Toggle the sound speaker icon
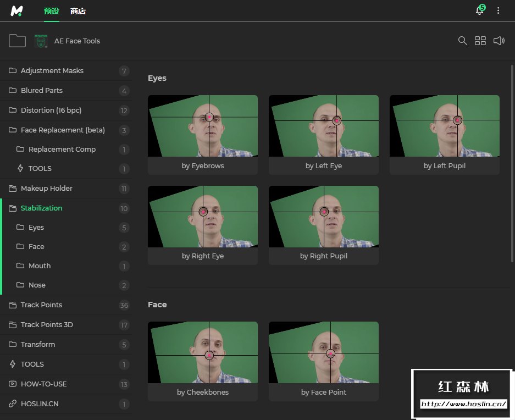The width and height of the screenshot is (515, 420). point(499,41)
